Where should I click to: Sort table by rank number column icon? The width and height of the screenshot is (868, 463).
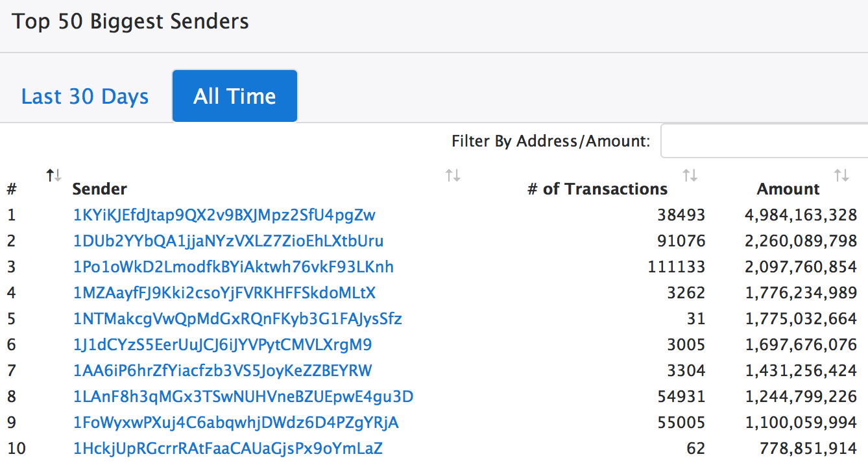(x=53, y=175)
